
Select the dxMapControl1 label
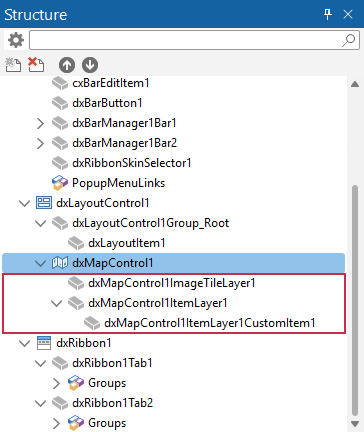[113, 263]
